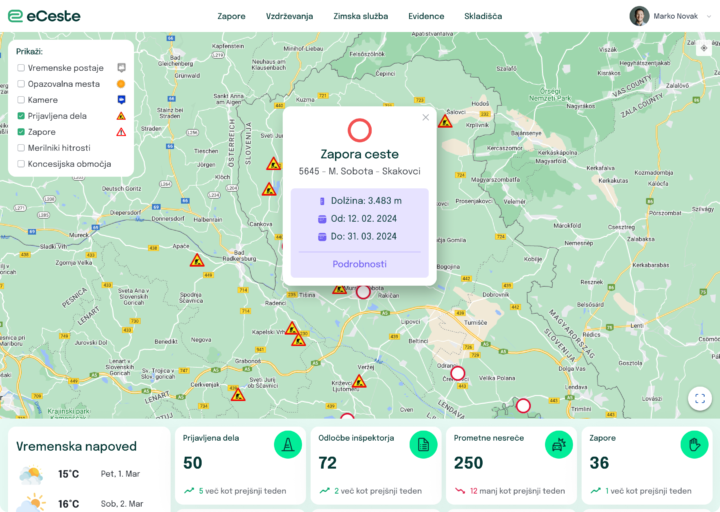Click the map locate-me icon

(704, 48)
